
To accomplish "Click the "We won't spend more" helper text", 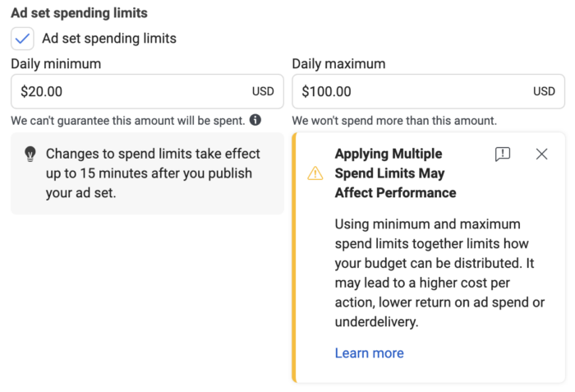I will click(394, 120).
